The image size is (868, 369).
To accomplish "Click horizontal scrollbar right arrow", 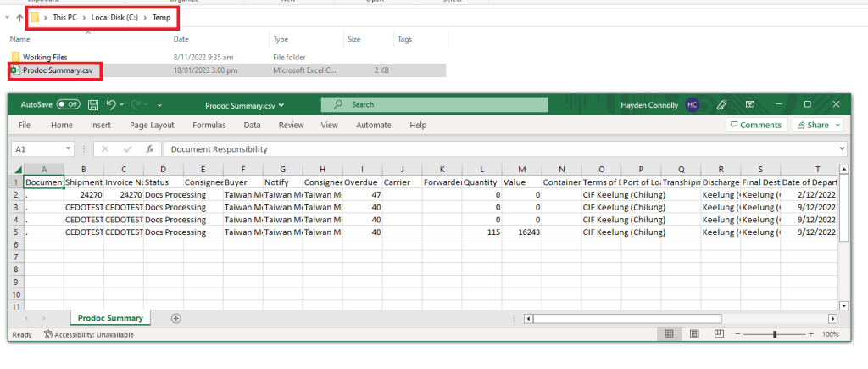I will coord(832,319).
